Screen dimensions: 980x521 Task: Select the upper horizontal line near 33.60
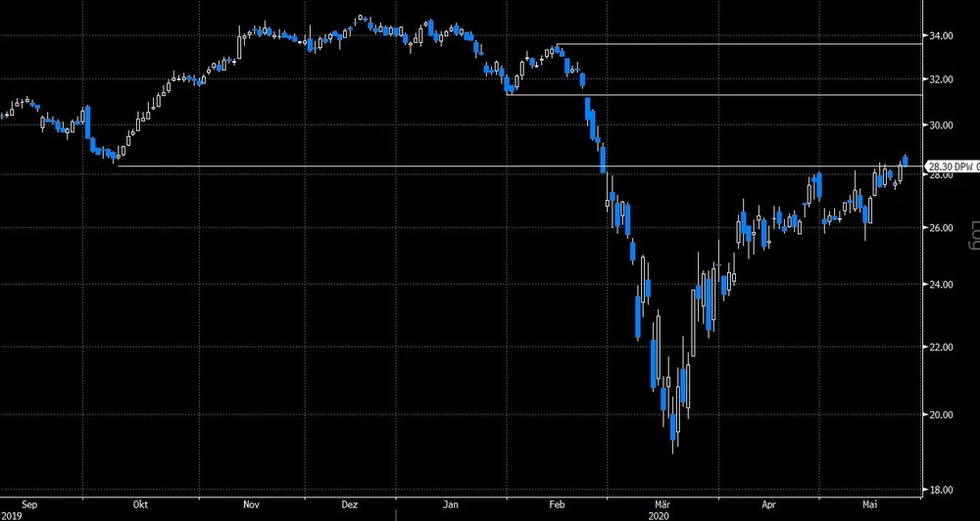point(745,44)
